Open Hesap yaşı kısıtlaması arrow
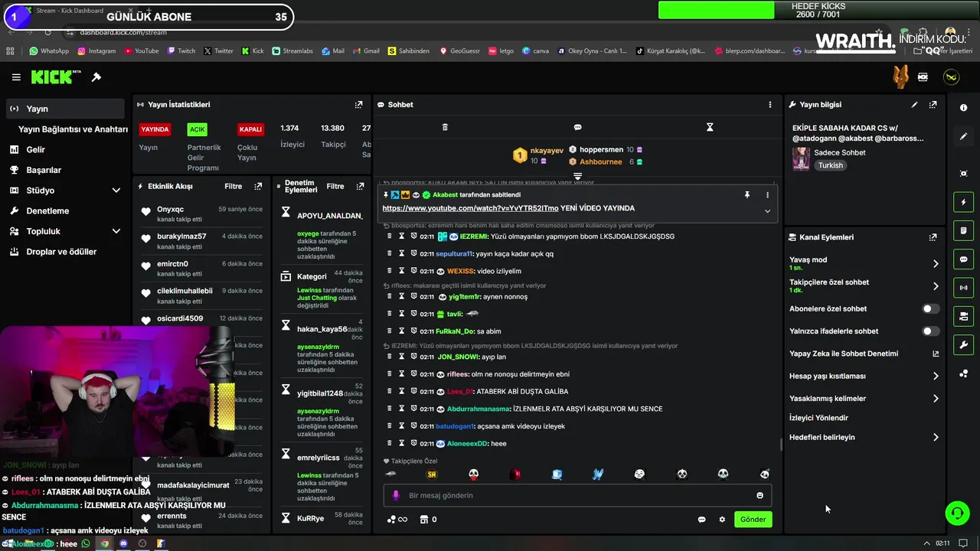 (936, 377)
